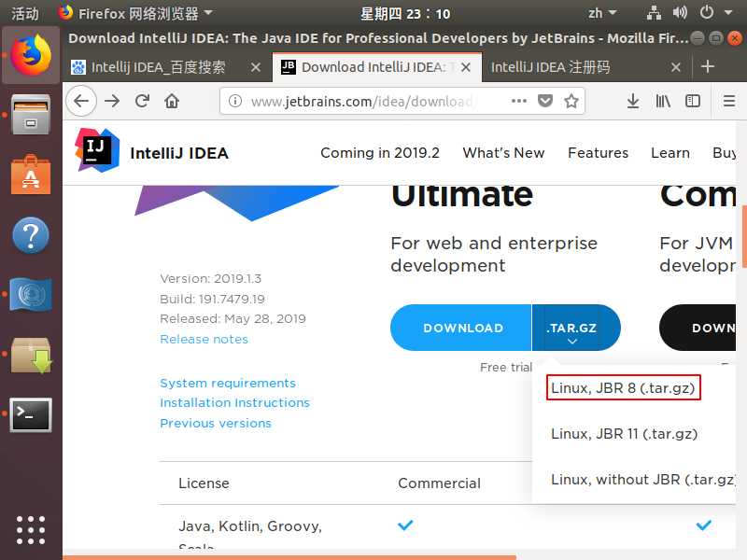747x560 pixels.
Task: Open Coming in 2019.2 page
Action: [x=380, y=153]
